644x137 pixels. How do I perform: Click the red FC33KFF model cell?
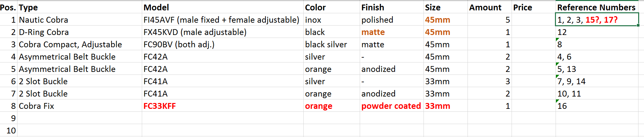[x=222, y=106]
